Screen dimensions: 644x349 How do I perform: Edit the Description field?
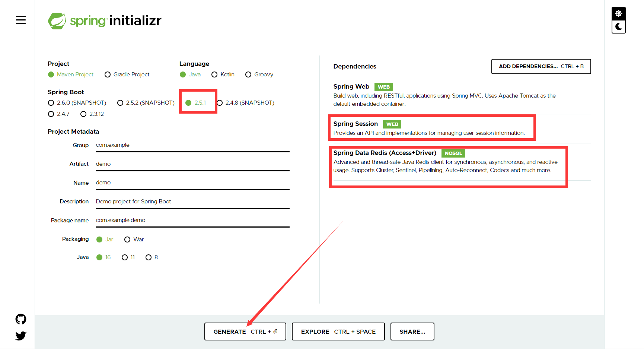coord(193,202)
